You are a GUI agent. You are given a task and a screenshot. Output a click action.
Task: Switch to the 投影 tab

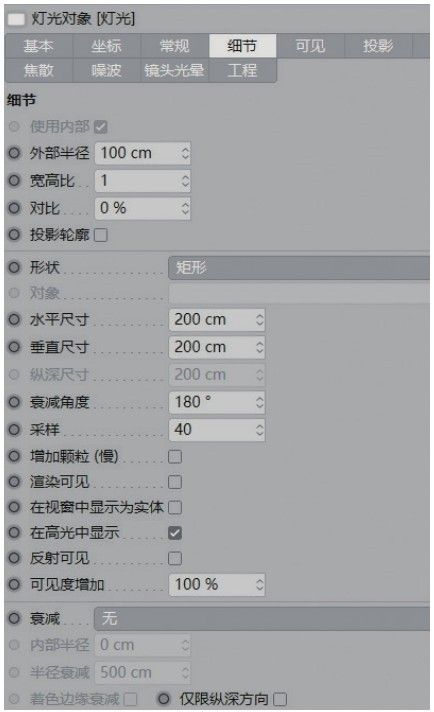378,46
